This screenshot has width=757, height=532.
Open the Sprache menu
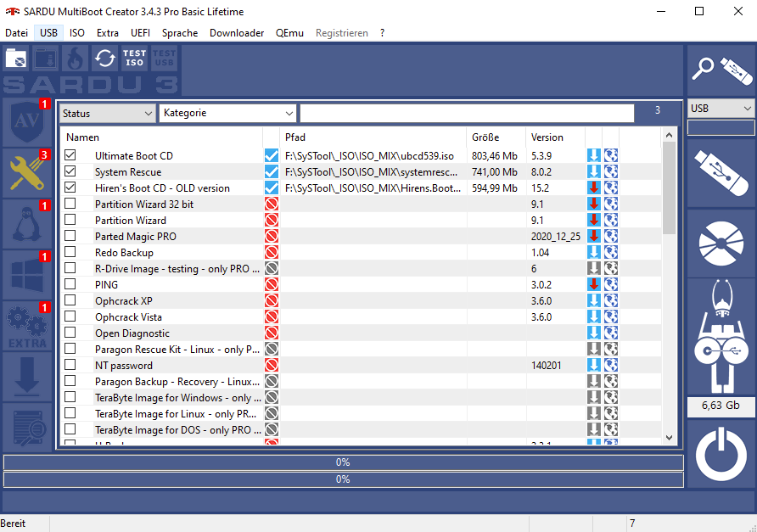(x=180, y=33)
